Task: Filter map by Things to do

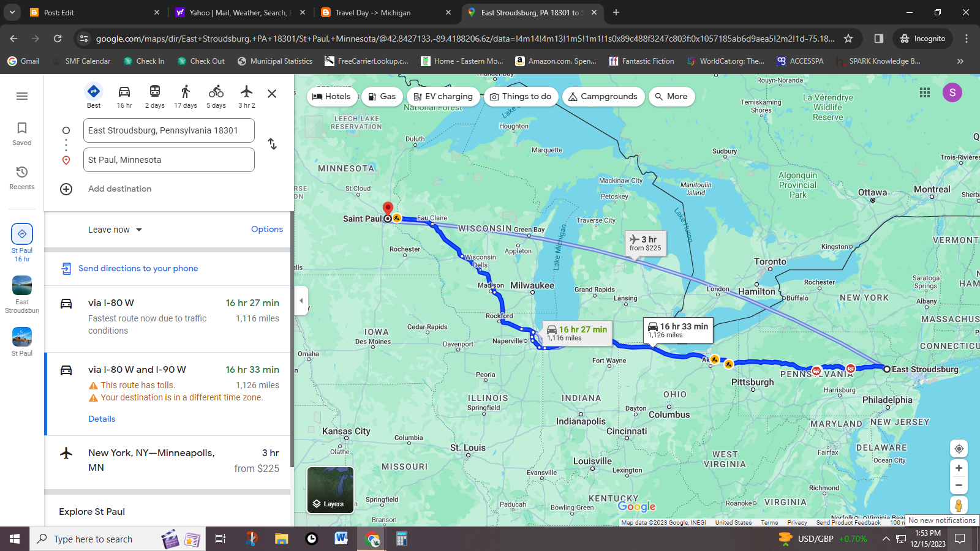Action: click(521, 97)
